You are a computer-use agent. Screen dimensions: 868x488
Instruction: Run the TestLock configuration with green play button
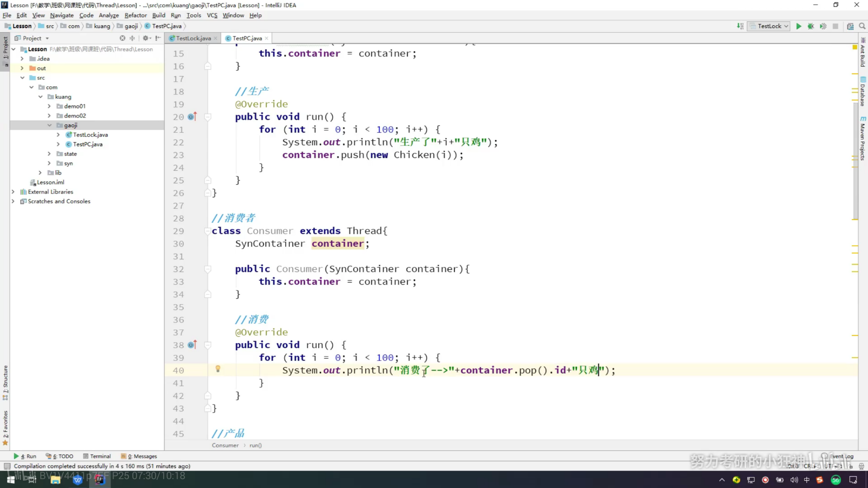[798, 26]
